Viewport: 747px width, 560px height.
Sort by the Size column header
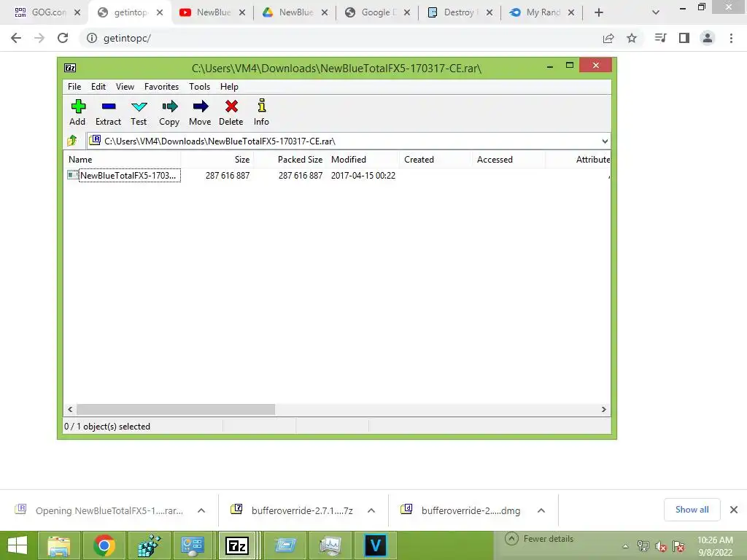(217, 160)
